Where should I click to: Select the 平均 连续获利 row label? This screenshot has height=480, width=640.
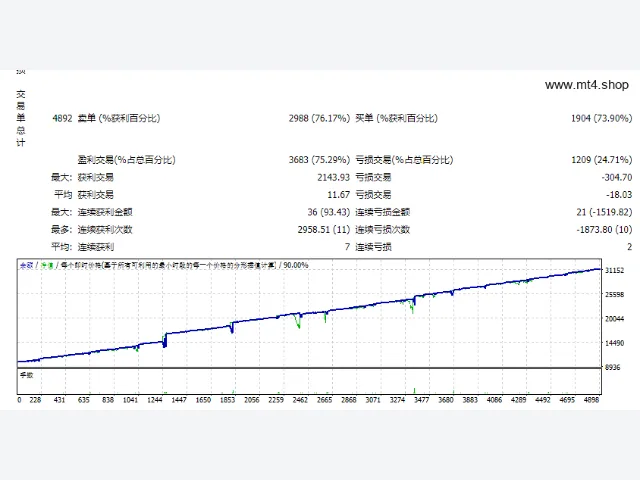tap(83, 247)
